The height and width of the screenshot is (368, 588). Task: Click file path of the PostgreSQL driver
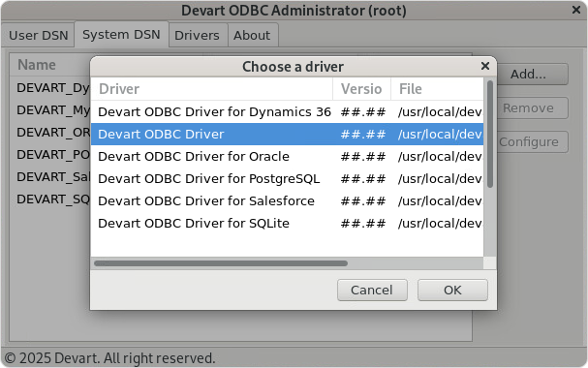click(x=440, y=178)
